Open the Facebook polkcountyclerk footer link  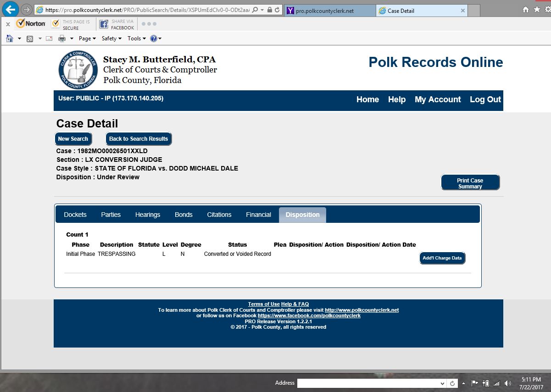click(x=309, y=315)
